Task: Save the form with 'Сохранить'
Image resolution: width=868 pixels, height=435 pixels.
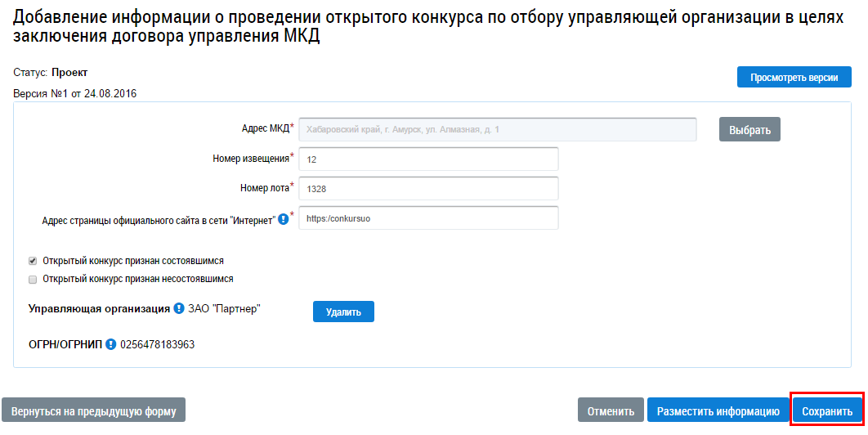Action: point(827,410)
